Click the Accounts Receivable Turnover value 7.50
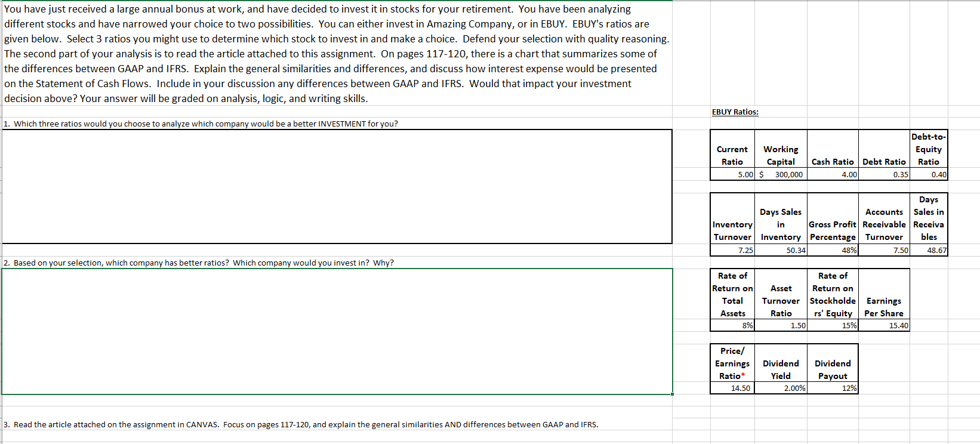 884,250
